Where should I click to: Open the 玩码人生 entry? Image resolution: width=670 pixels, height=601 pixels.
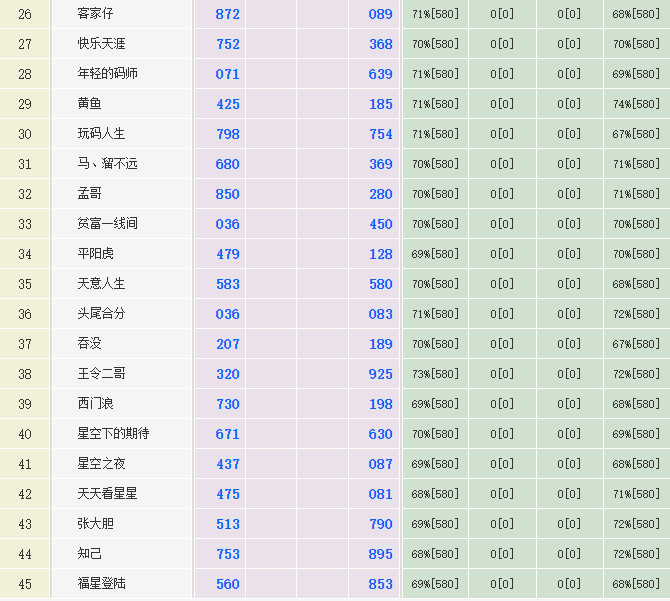pyautogui.click(x=102, y=134)
